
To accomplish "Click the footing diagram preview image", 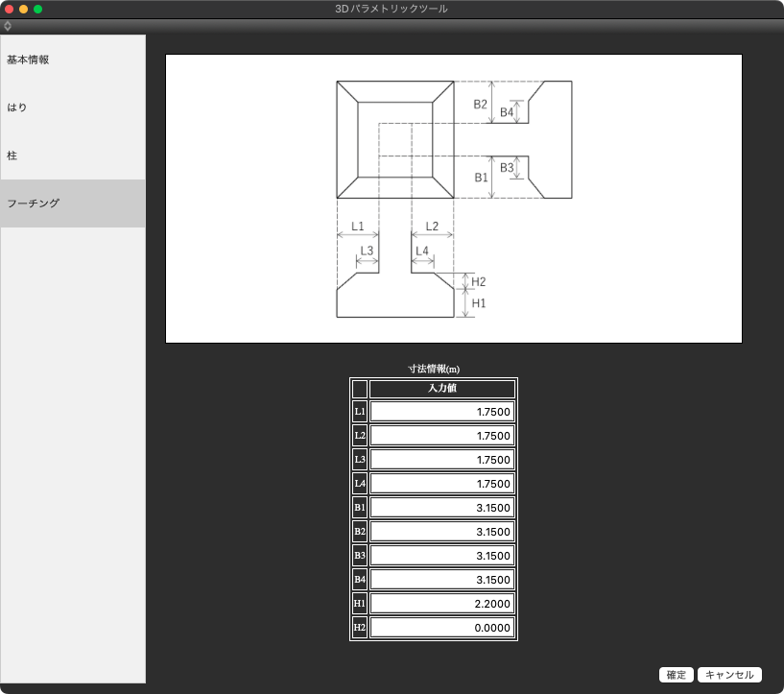I will point(454,199).
